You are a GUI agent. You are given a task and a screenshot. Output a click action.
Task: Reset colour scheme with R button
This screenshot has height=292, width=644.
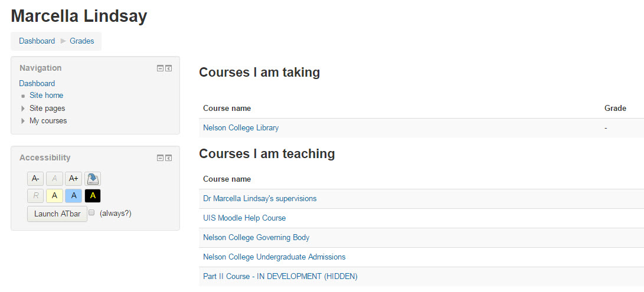35,196
